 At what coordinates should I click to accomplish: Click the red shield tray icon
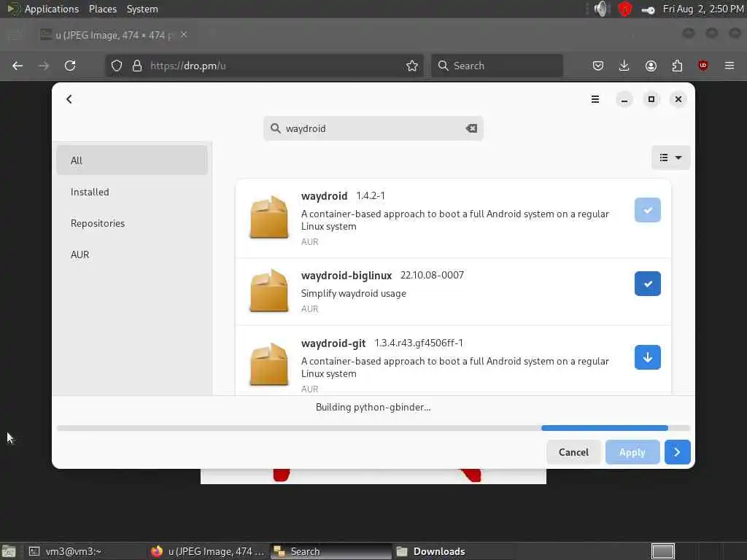(x=625, y=9)
